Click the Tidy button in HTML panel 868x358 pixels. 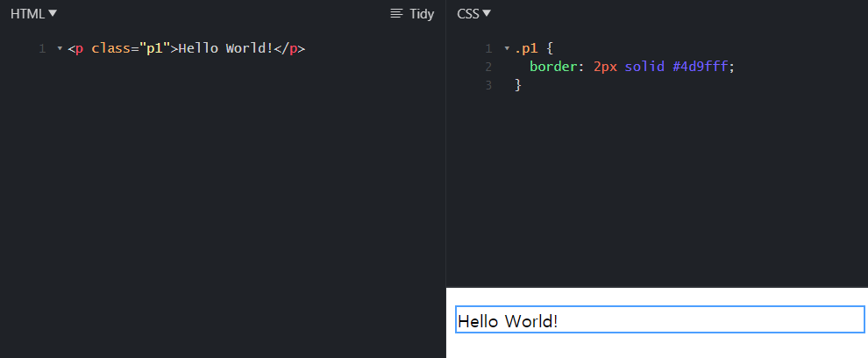click(x=412, y=14)
